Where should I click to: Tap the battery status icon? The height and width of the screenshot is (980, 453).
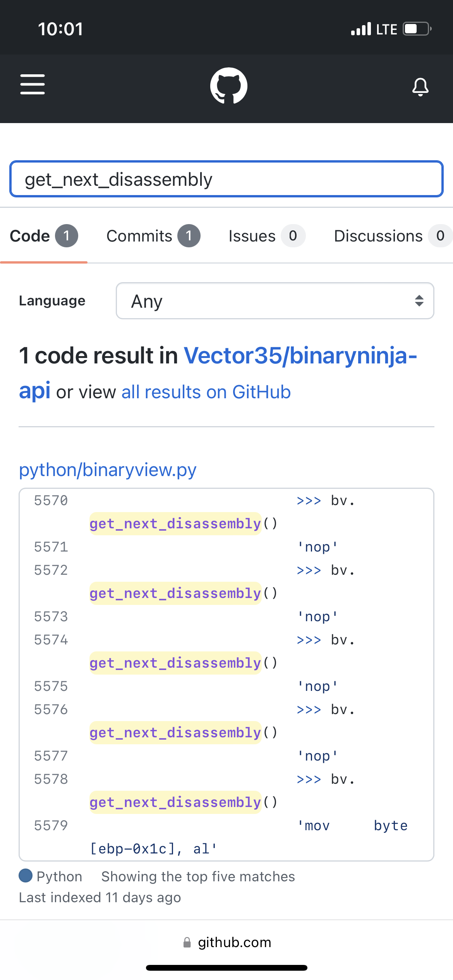click(417, 29)
